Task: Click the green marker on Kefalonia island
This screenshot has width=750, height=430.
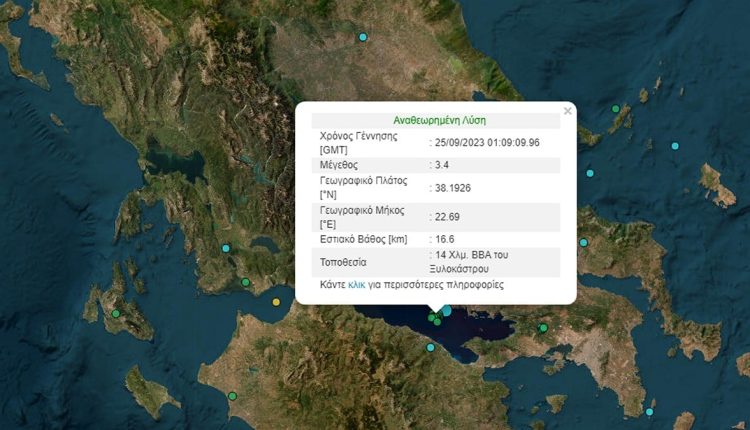Action: click(115, 314)
